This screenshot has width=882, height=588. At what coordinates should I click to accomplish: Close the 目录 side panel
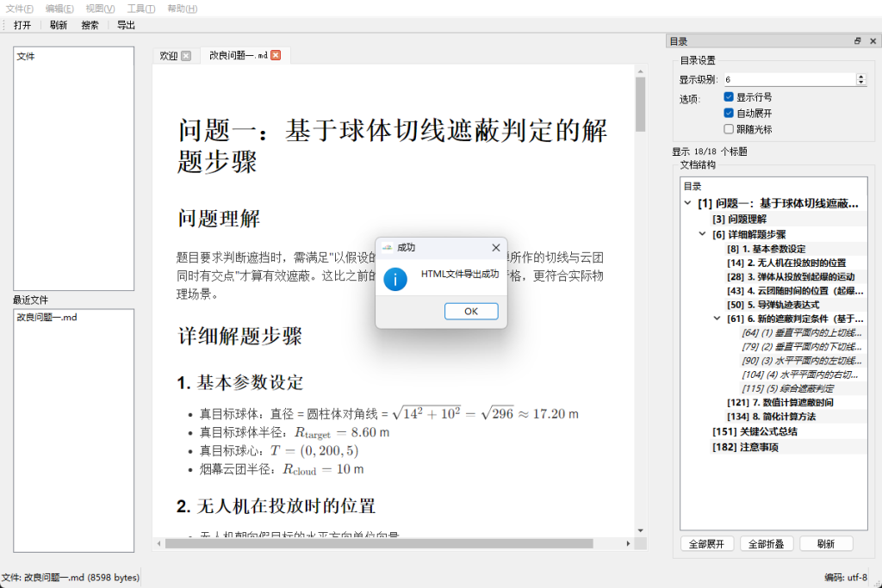tap(873, 41)
